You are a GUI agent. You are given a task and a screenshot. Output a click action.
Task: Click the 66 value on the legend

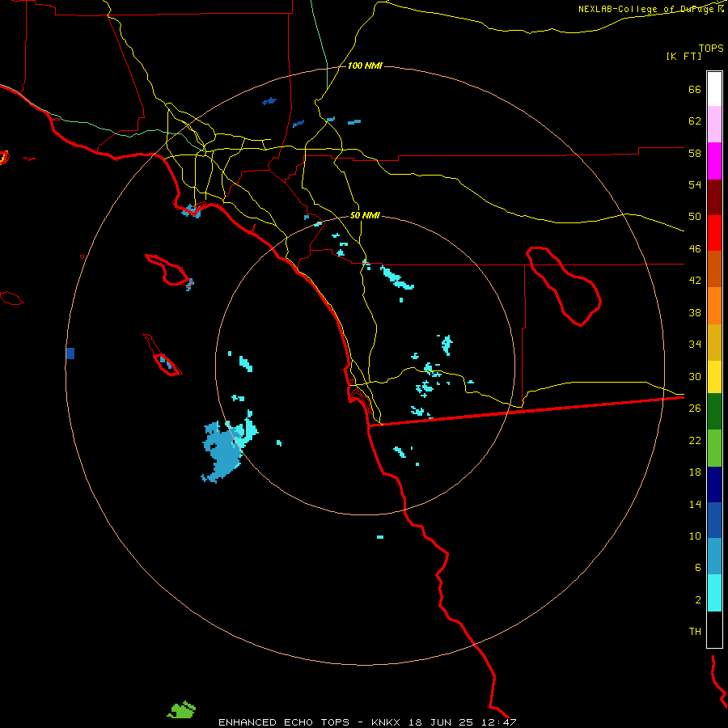[x=695, y=89]
